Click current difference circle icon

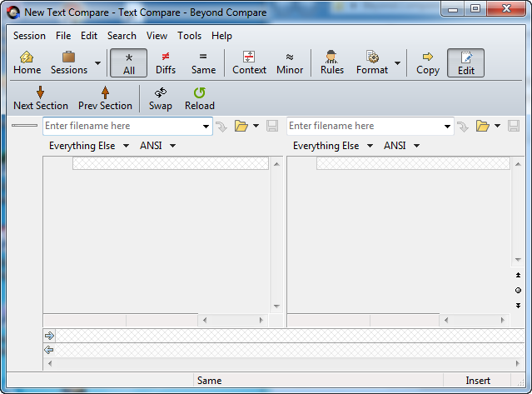click(x=518, y=290)
